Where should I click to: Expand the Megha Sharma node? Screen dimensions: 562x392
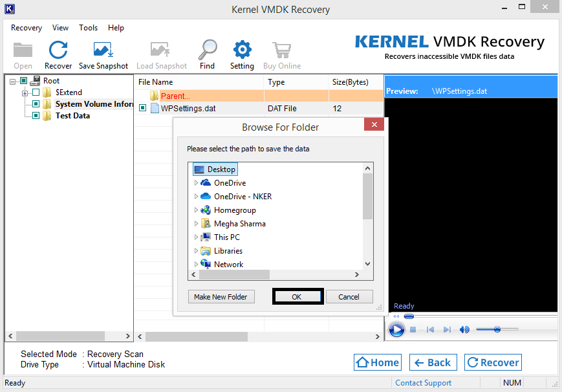196,223
